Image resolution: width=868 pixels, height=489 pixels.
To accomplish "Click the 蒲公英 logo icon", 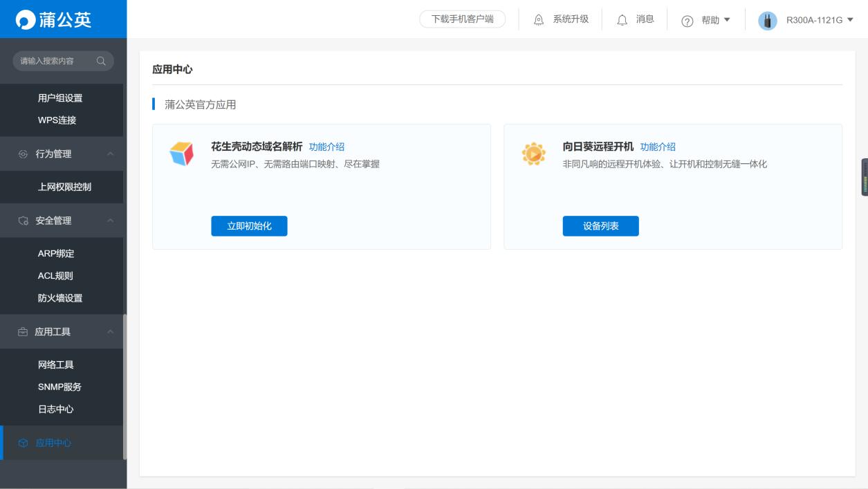I will tap(25, 19).
